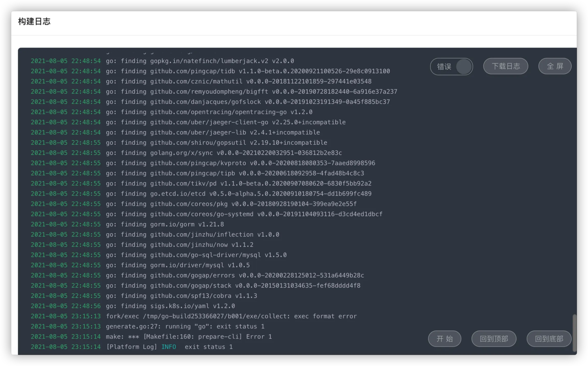Viewport: 588px width, 366px height.
Task: Click the sigs.k8s.io/yaml v1.2.0 entry
Action: [170, 306]
